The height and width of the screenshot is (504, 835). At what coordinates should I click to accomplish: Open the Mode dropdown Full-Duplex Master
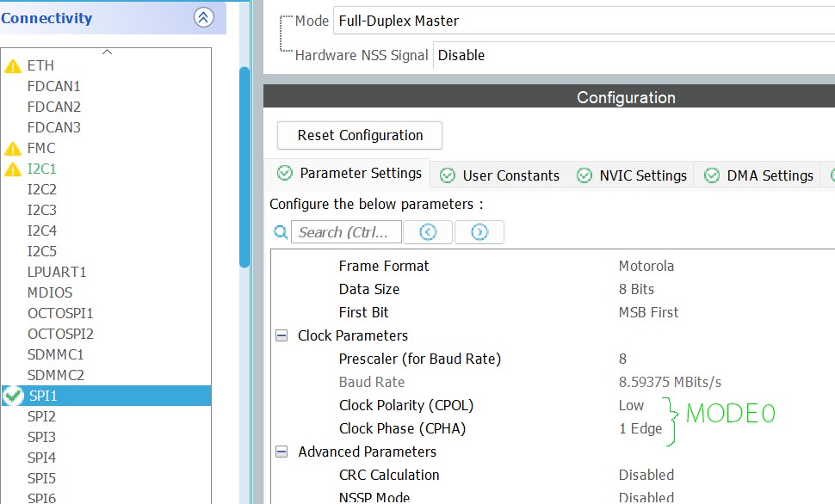click(x=584, y=21)
